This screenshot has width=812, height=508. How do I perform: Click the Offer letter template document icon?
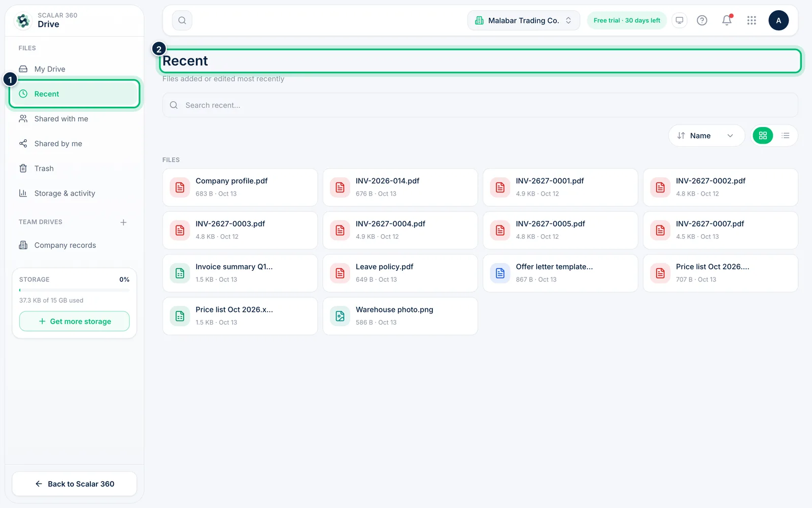[x=500, y=273]
